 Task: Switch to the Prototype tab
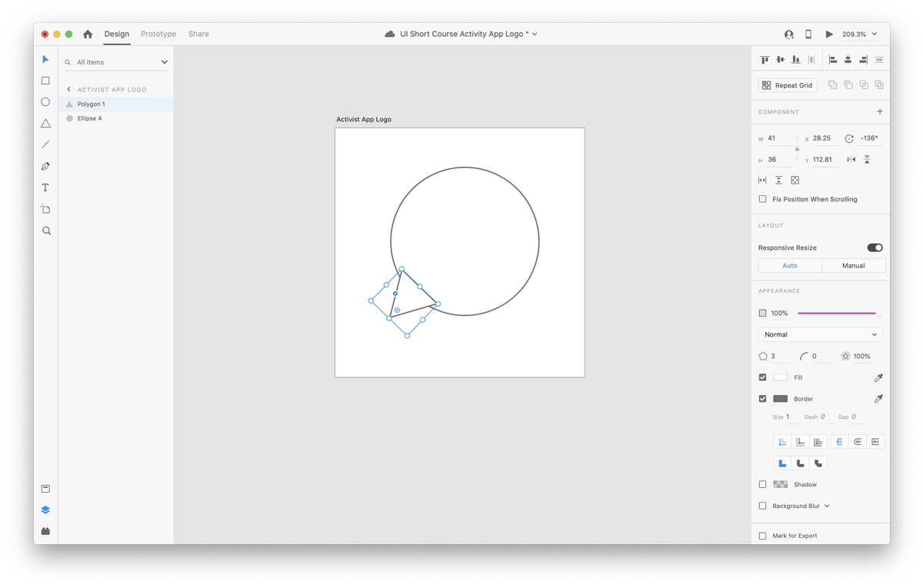[158, 34]
